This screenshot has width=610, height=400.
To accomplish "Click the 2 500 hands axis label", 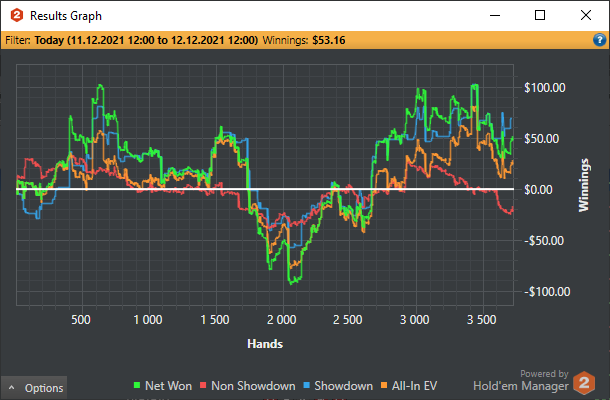I will coord(348,320).
